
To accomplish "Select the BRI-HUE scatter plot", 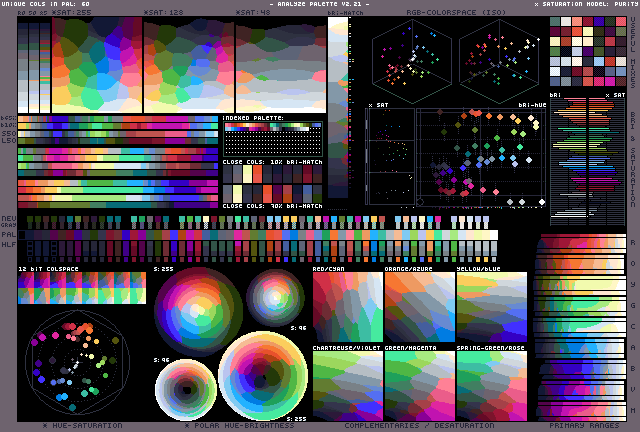I will pyautogui.click(x=481, y=156).
